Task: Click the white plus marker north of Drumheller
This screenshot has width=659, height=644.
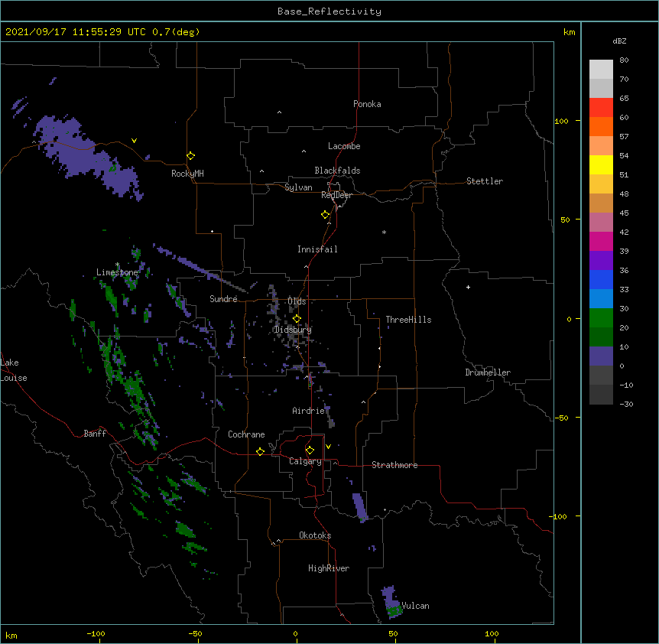Action: pos(468,287)
